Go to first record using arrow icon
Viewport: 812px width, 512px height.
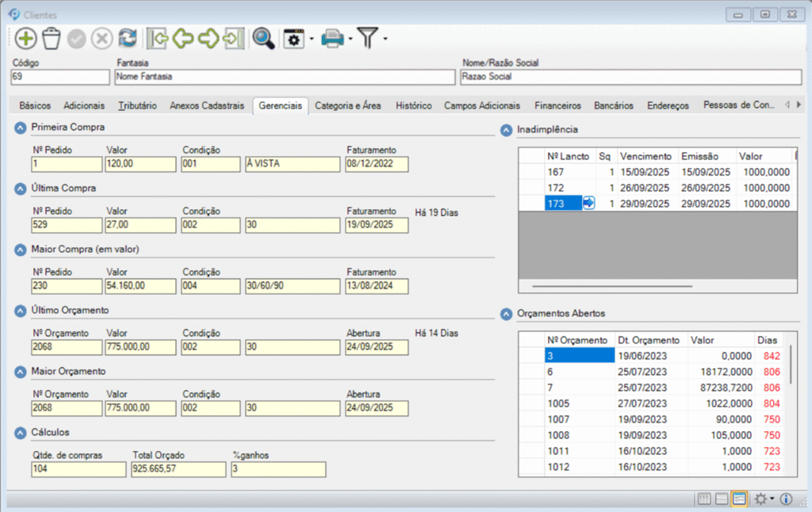click(x=158, y=38)
